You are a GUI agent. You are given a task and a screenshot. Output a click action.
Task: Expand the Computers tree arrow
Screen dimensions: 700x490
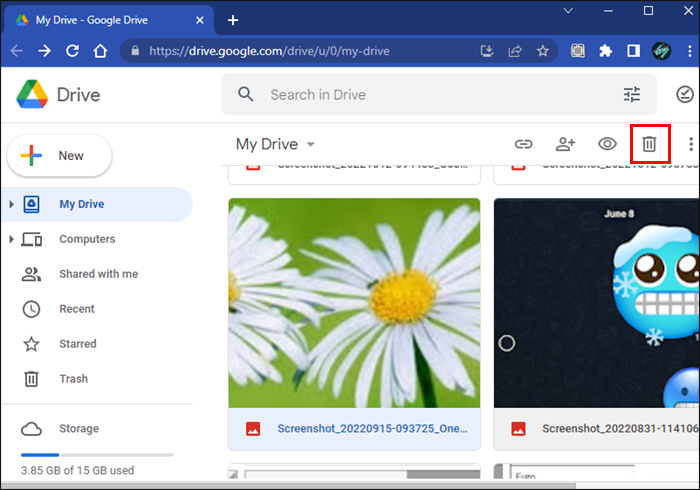tap(11, 240)
